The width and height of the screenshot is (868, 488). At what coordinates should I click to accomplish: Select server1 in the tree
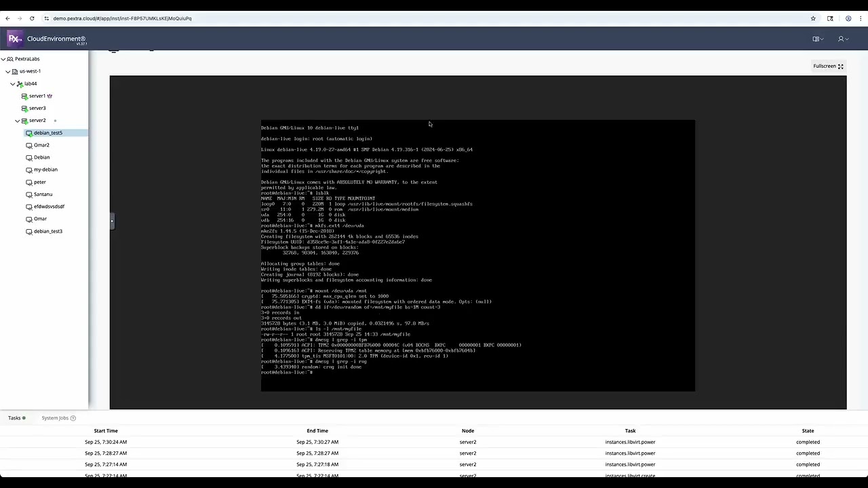[x=37, y=96]
